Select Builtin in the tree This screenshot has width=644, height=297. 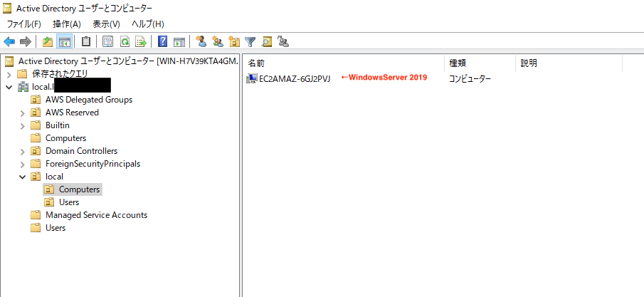pyautogui.click(x=58, y=125)
